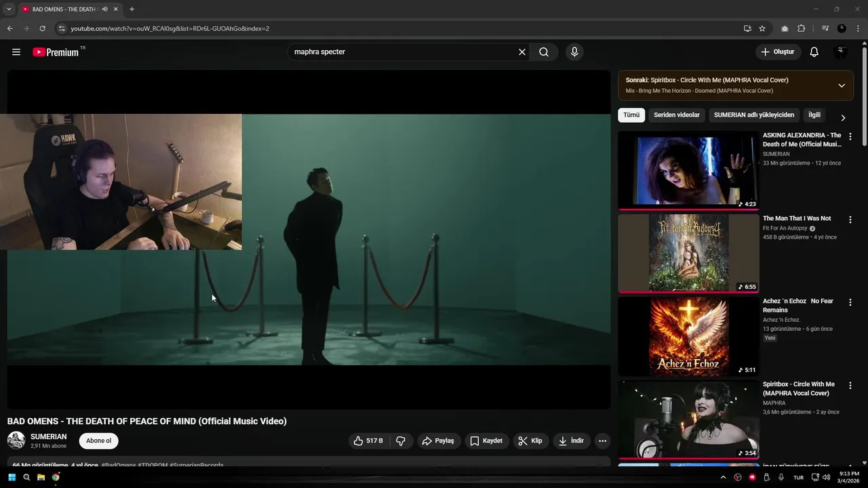Open taskbar volume control
868x488 pixels.
click(826, 477)
